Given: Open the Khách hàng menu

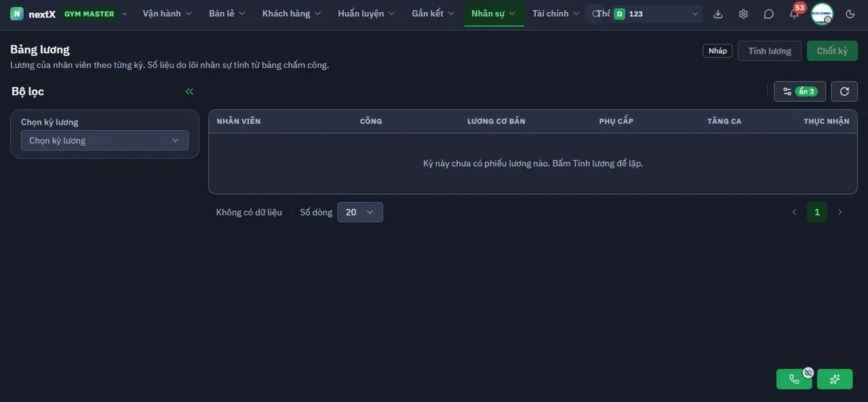Looking at the screenshot, I should tap(292, 14).
